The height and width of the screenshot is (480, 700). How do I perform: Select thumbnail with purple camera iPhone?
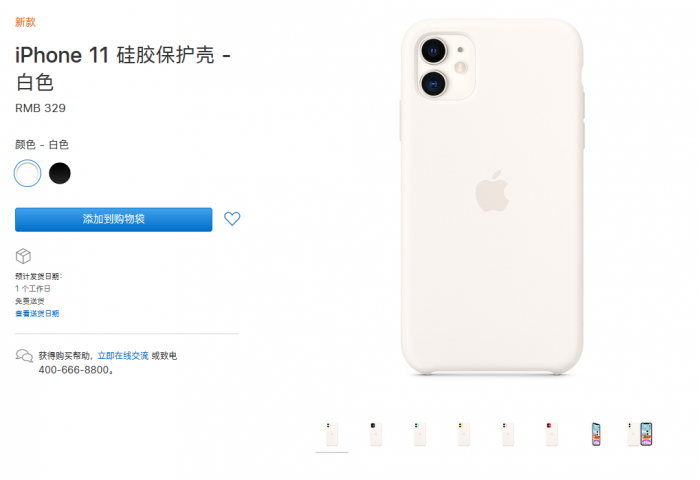click(x=508, y=434)
